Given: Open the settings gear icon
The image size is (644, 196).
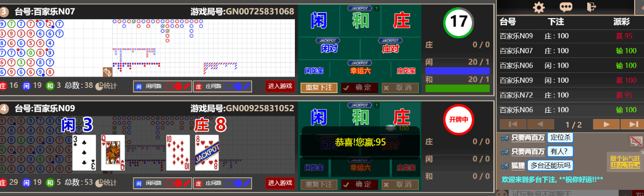Looking at the screenshot, I should coord(539,7).
